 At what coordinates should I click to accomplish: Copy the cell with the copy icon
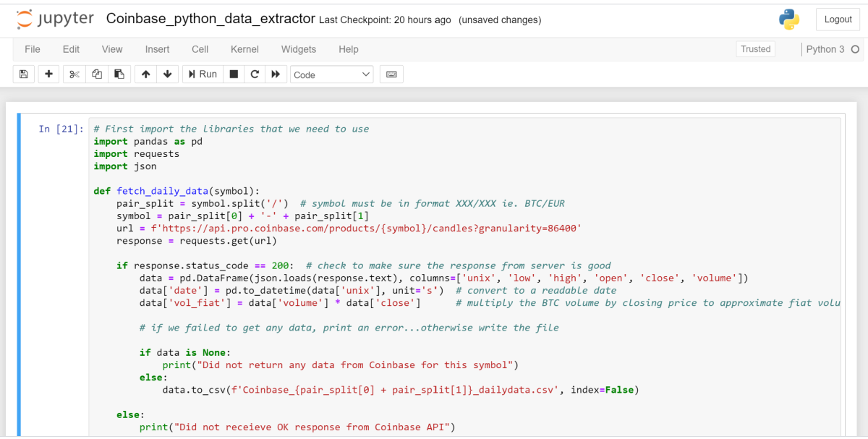[96, 74]
